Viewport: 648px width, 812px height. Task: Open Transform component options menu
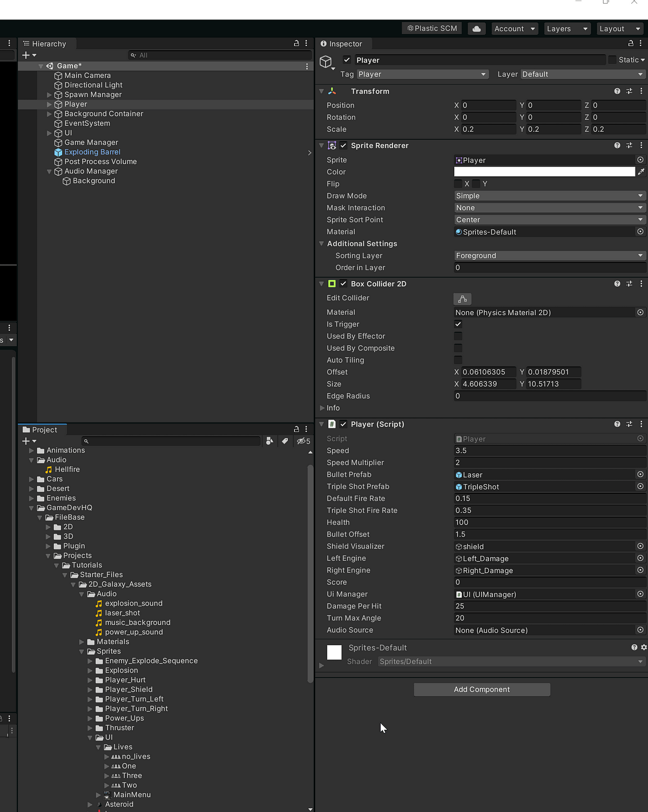641,91
